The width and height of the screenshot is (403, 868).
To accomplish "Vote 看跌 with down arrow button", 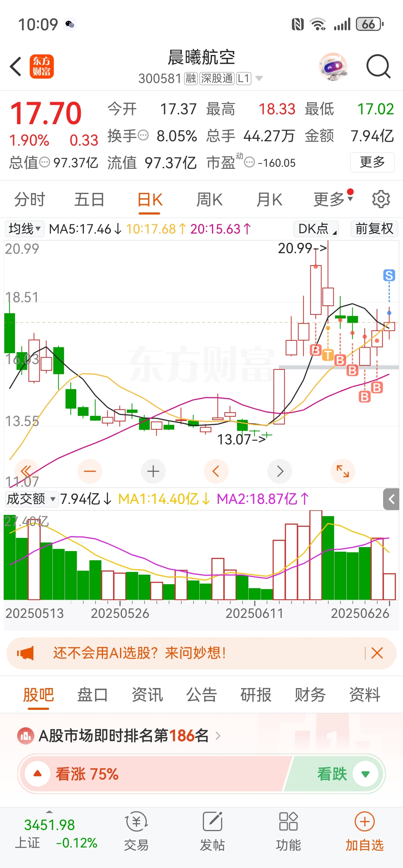I will [x=366, y=774].
